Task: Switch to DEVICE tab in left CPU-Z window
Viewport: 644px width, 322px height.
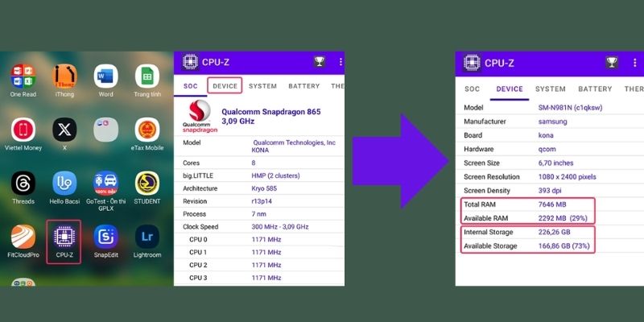Action: tap(225, 86)
